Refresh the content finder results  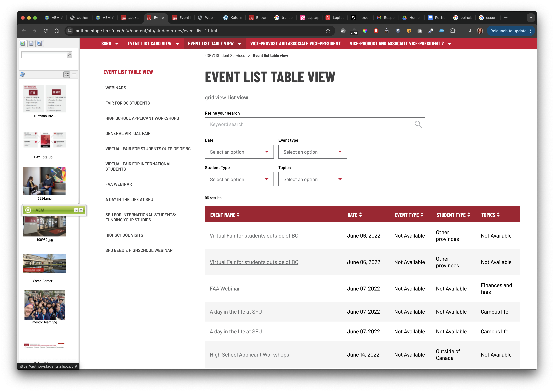pos(23,74)
